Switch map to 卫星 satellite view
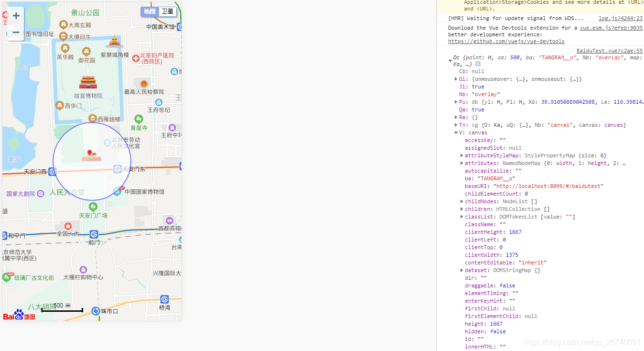 point(168,11)
